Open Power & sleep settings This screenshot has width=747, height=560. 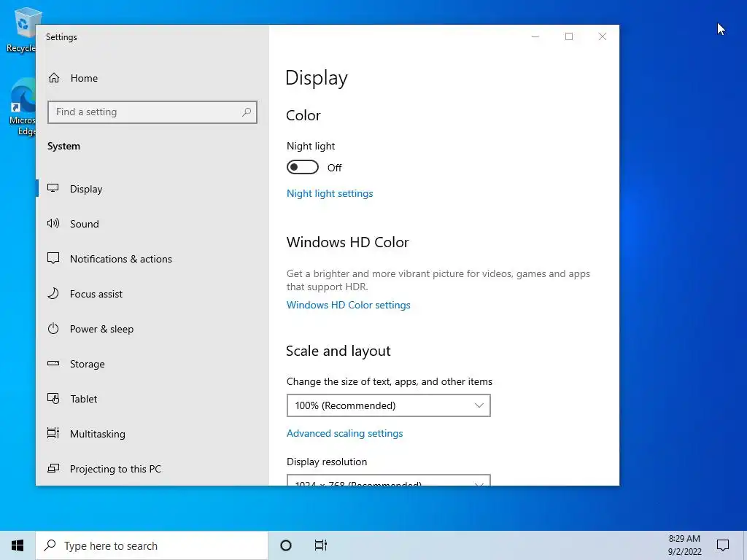(x=152, y=329)
